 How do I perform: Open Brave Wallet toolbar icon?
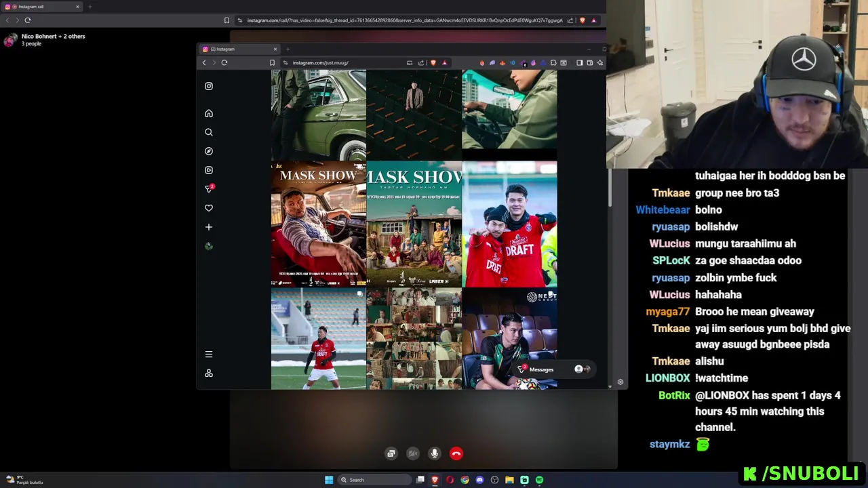click(590, 62)
